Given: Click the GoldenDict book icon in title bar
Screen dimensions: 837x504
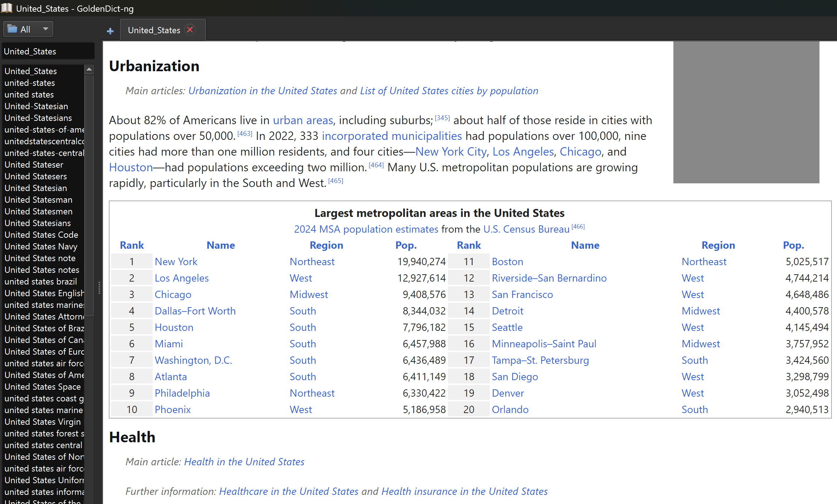Looking at the screenshot, I should click(7, 8).
